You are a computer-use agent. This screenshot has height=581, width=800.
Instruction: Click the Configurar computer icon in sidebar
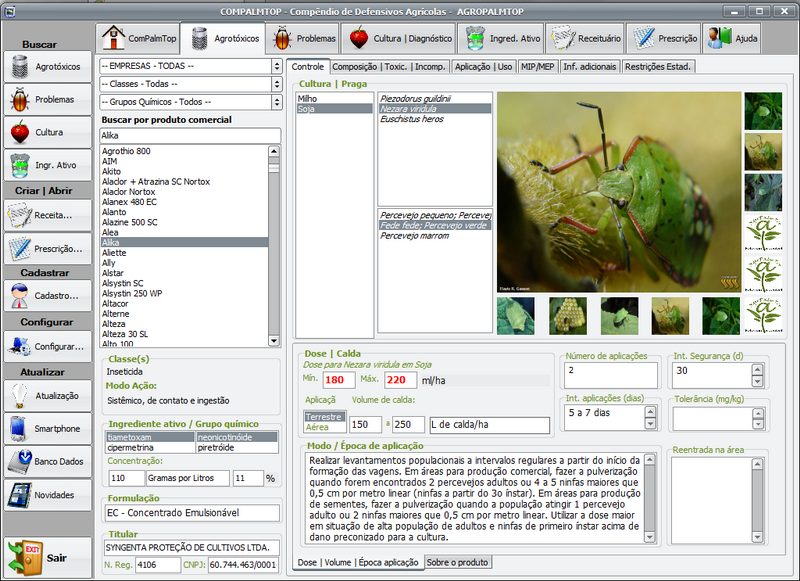[x=20, y=346]
